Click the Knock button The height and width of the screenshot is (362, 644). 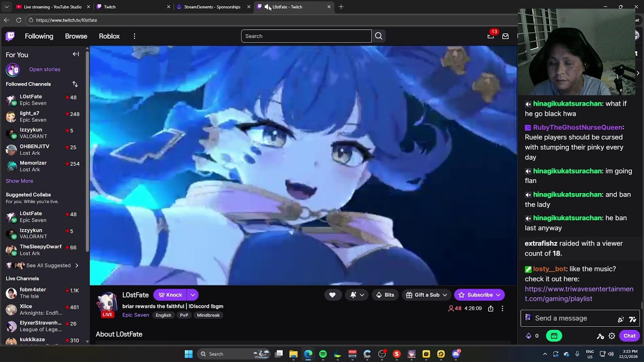coord(170,295)
